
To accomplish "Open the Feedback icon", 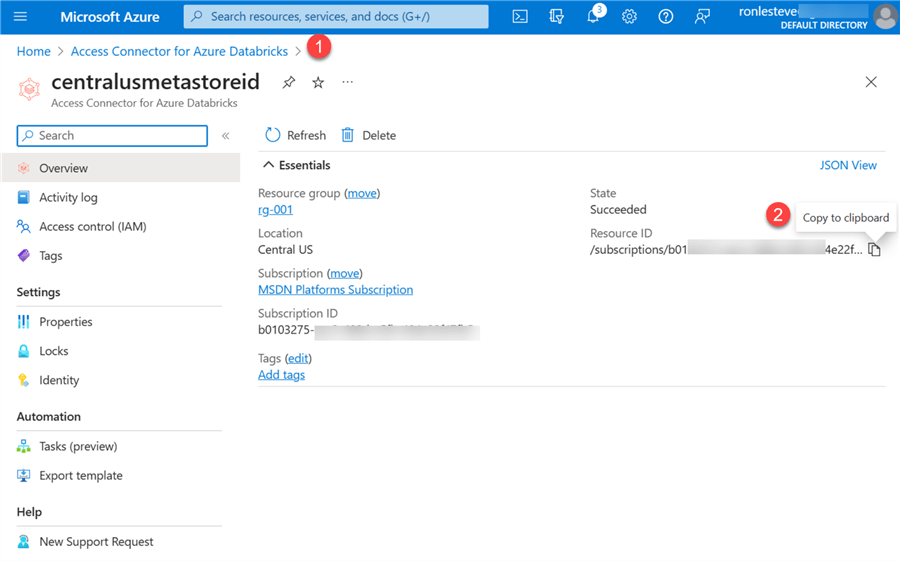I will tap(701, 16).
